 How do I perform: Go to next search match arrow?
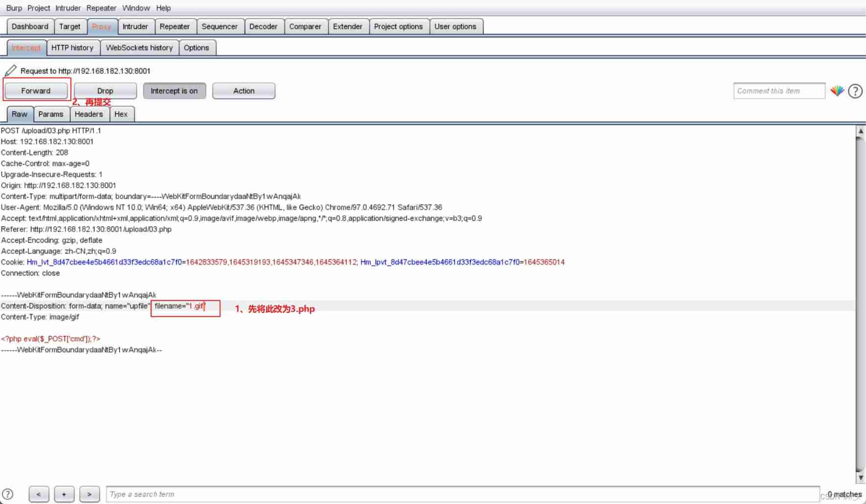(89, 494)
